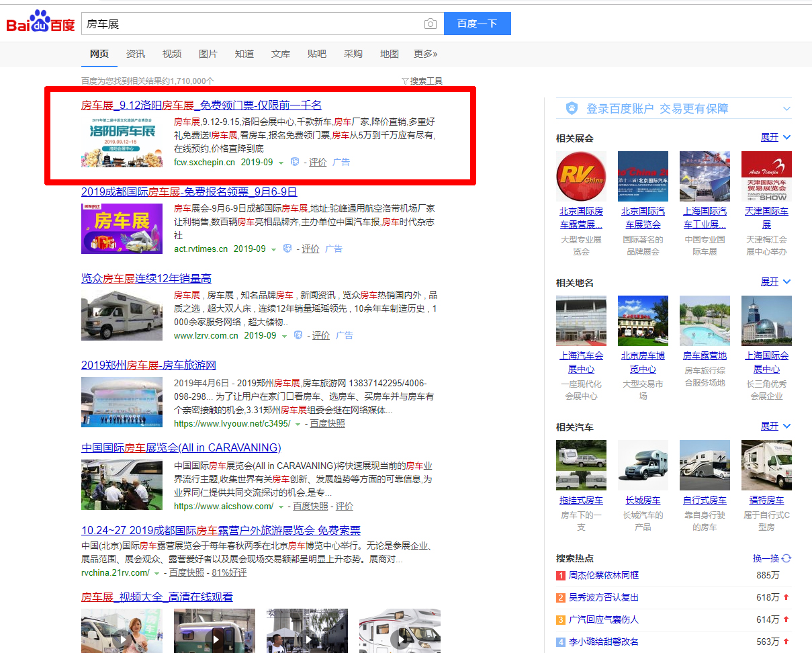Viewport: 812px width, 653px height.
Task: Click the camera image-search icon
Action: [x=430, y=24]
